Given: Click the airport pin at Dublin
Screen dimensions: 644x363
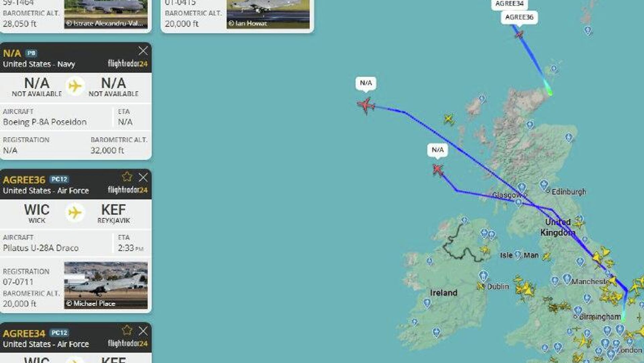Looking at the screenshot, I should (483, 276).
